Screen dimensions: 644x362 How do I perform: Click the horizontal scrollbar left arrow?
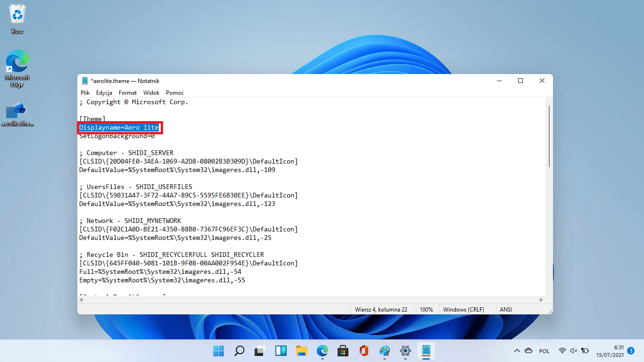click(82, 300)
